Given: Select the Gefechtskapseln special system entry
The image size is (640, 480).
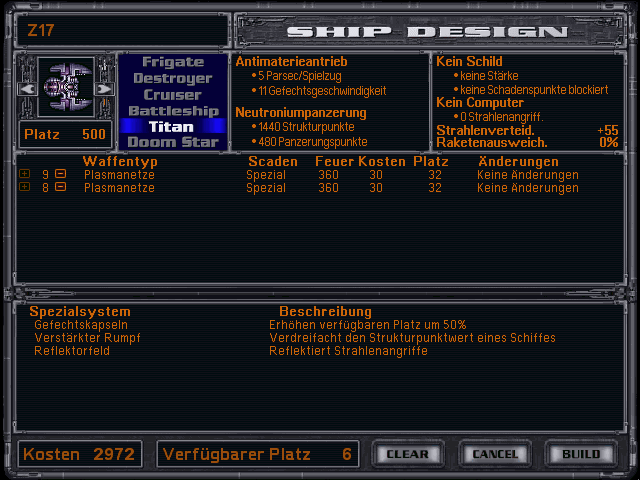Looking at the screenshot, I should point(81,325).
